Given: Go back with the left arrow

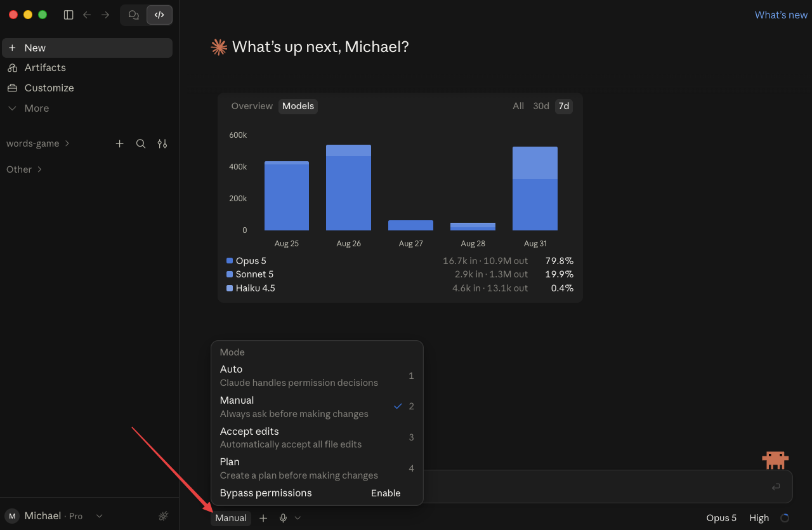Looking at the screenshot, I should tap(87, 15).
